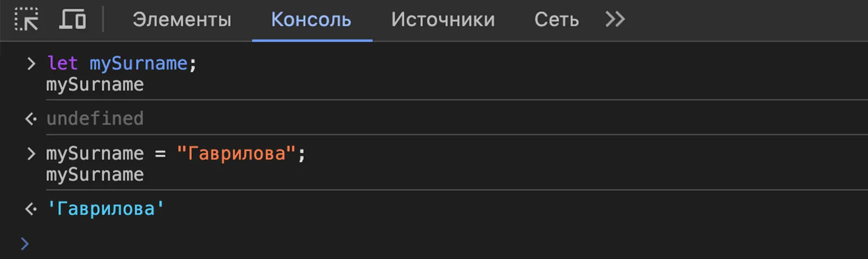Click the purple let keyword

tap(63, 63)
